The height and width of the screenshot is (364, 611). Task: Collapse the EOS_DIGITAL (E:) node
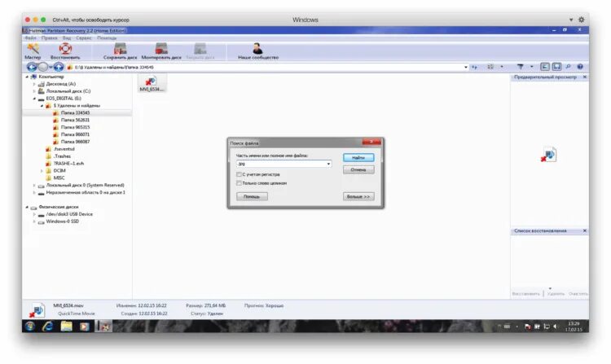point(34,99)
